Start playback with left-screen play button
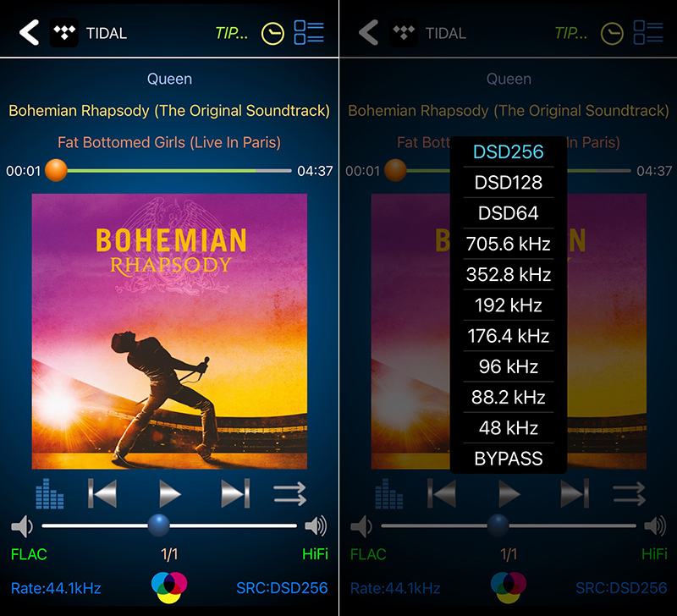Image resolution: width=677 pixels, height=616 pixels. [x=170, y=493]
